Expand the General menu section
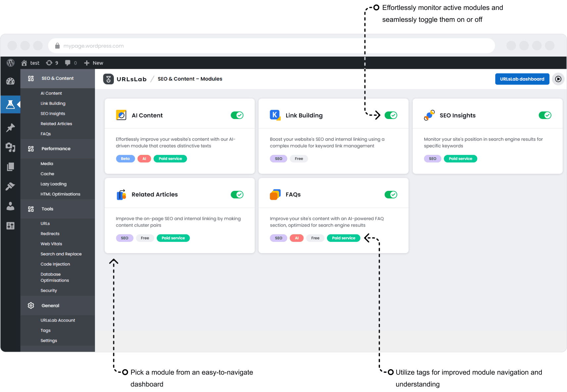 click(58, 306)
